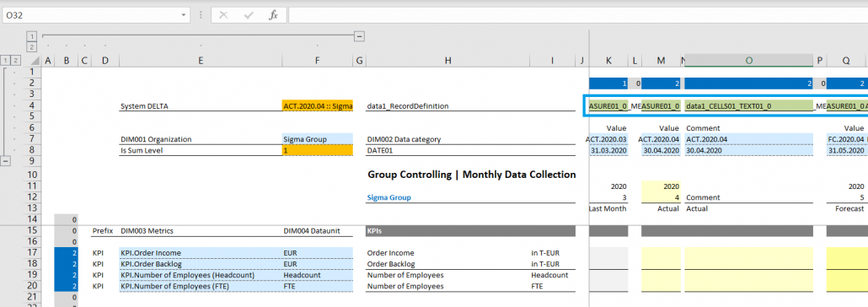Click 'KPI.Number of Employees (Headcount)' cell
Viewport: 868px width, 307px height.
(x=201, y=275)
